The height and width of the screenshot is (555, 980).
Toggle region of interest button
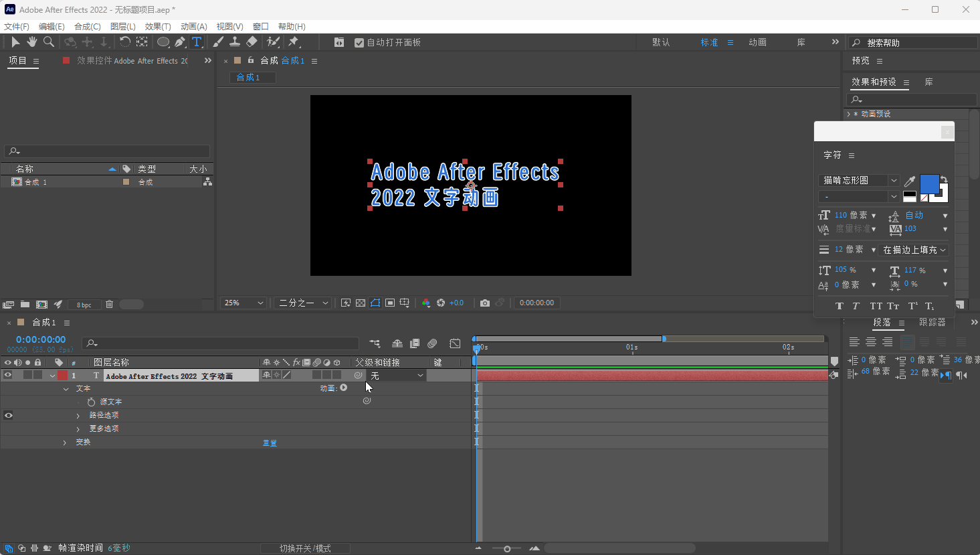(x=390, y=303)
